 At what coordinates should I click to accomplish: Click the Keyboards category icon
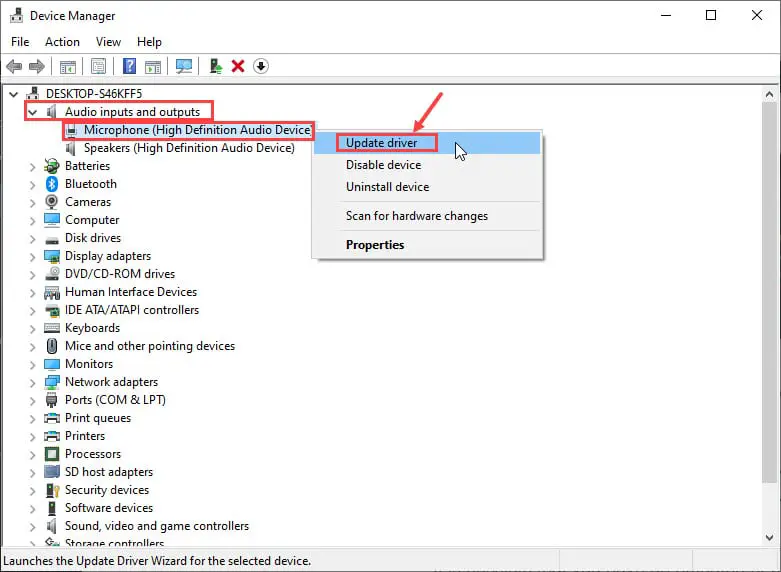(52, 328)
